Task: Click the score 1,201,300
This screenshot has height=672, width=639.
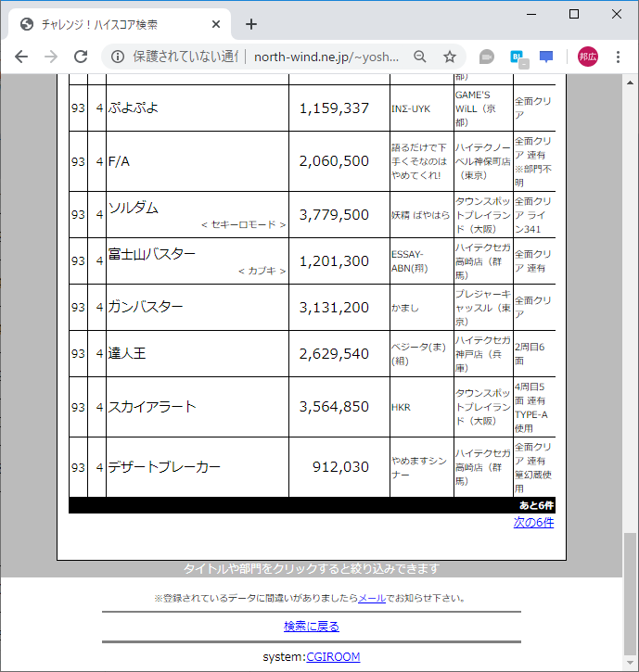Action: 334,261
